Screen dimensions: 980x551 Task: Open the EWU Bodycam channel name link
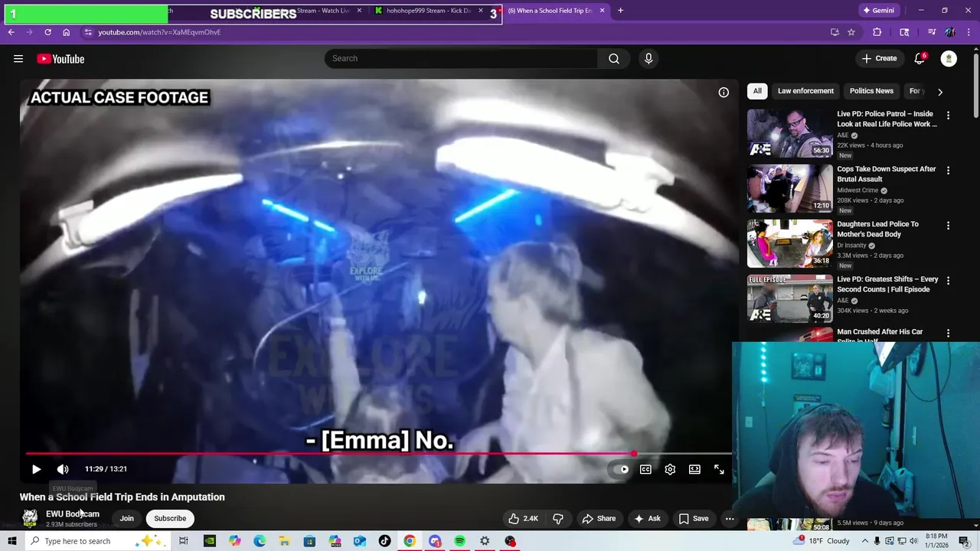[73, 514]
